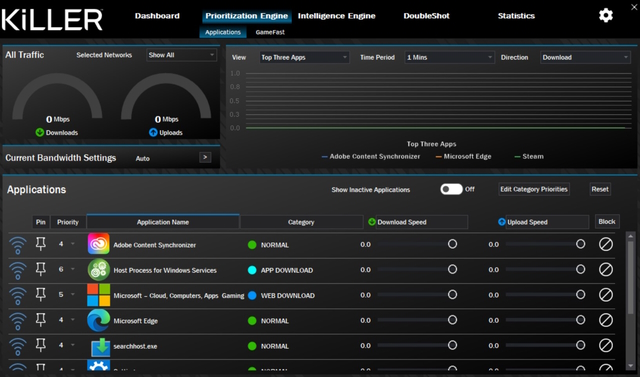Click Adobe Content Synchronizer chart legend
This screenshot has height=377, width=640.
pos(371,156)
